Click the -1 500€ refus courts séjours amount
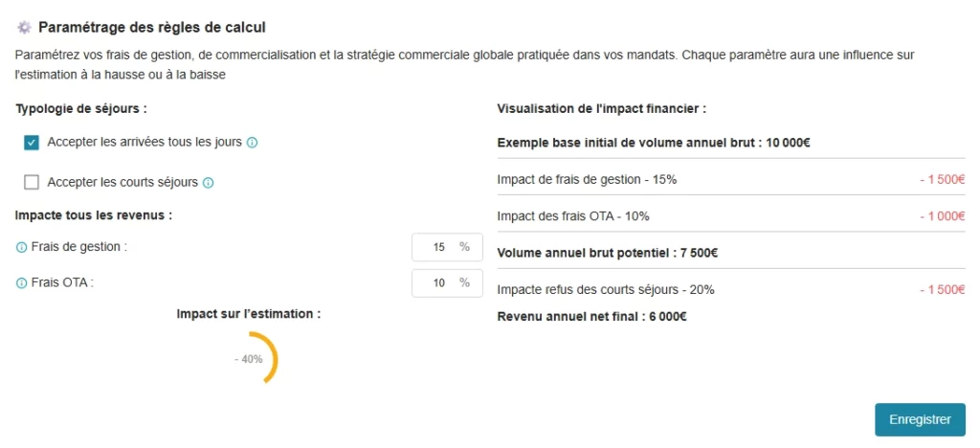The image size is (980, 448). pyautogui.click(x=943, y=290)
